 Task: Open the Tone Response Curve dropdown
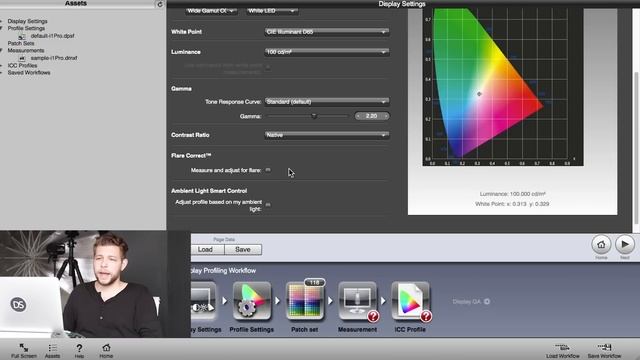[327, 102]
